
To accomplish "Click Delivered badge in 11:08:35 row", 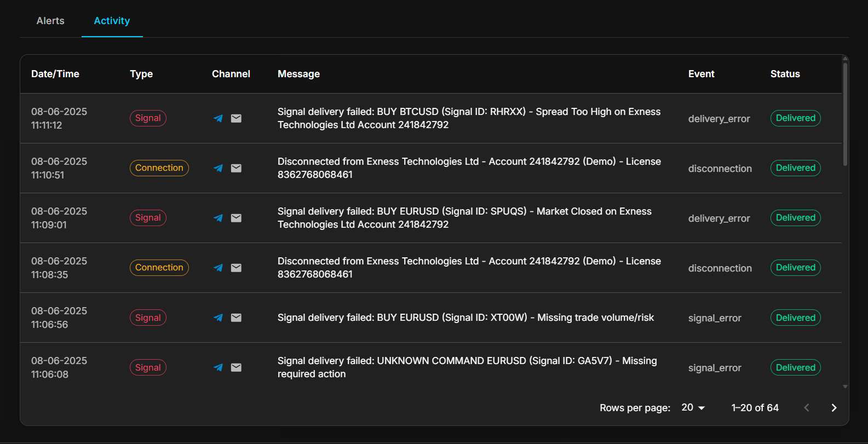I will (x=796, y=268).
